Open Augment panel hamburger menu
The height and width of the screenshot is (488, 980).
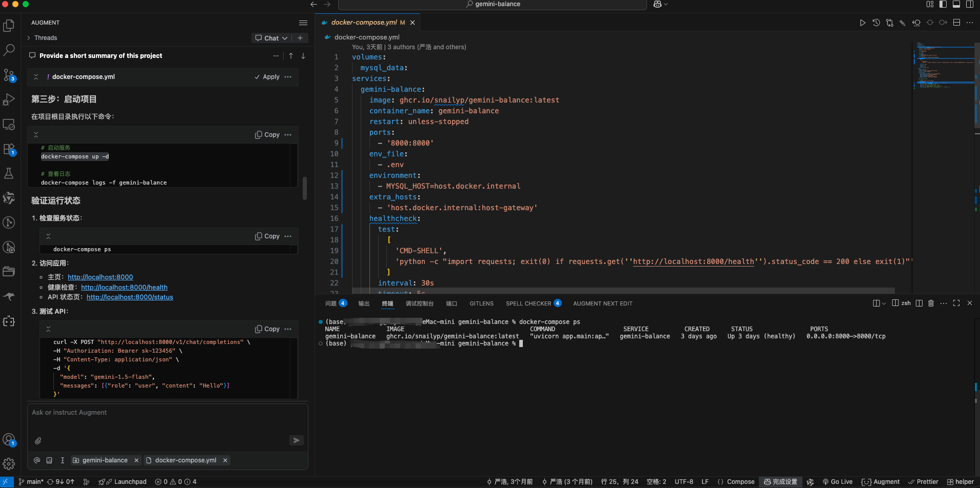pos(303,23)
